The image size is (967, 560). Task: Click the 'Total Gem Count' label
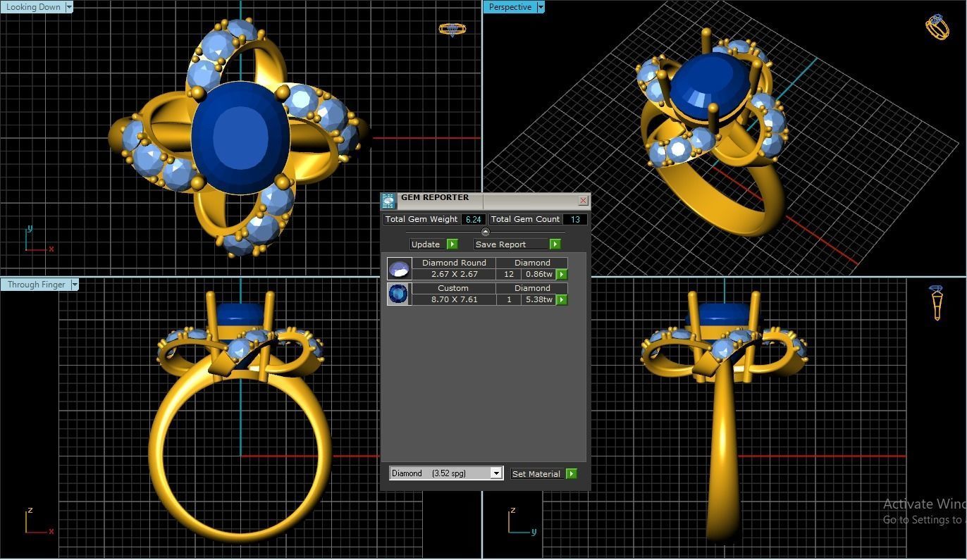click(525, 219)
